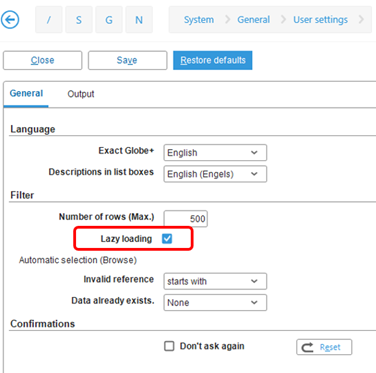Open the System breadcrumb link
This screenshot has height=373, width=376.
point(199,20)
